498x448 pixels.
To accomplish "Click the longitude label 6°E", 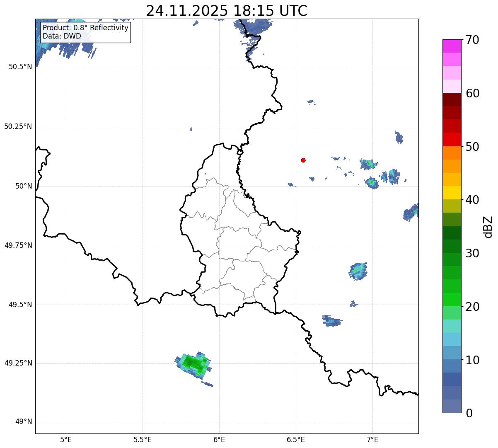I will click(x=219, y=439).
